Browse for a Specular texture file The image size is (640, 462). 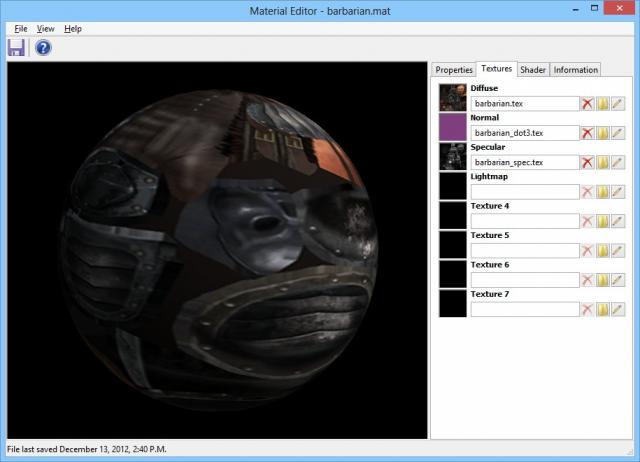pos(603,162)
